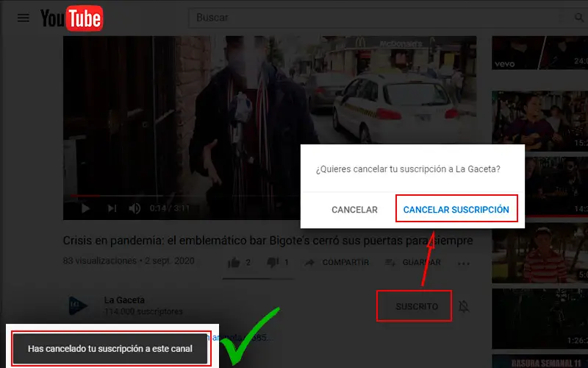The height and width of the screenshot is (368, 588).
Task: Click the video title about Bigote's bar
Action: click(268, 241)
